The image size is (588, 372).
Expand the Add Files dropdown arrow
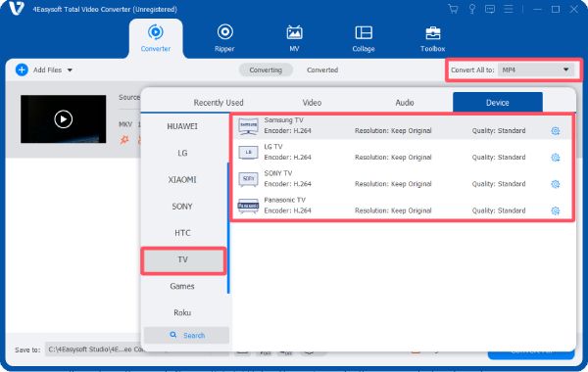click(70, 70)
